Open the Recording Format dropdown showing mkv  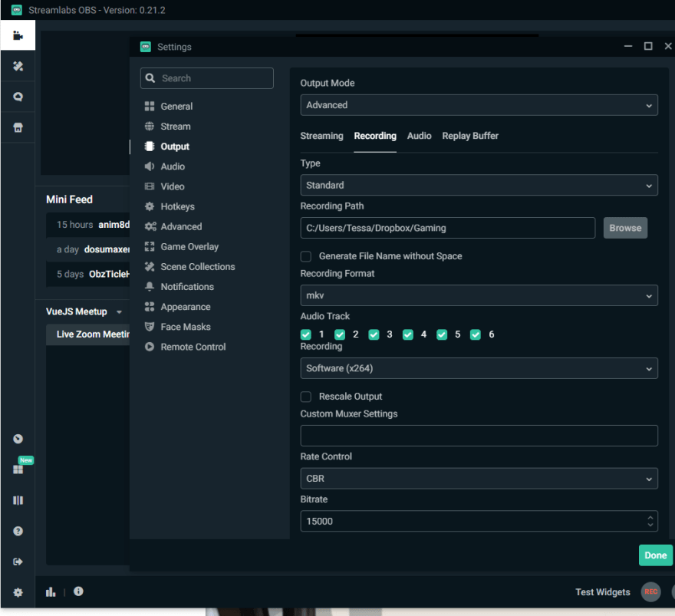[479, 295]
